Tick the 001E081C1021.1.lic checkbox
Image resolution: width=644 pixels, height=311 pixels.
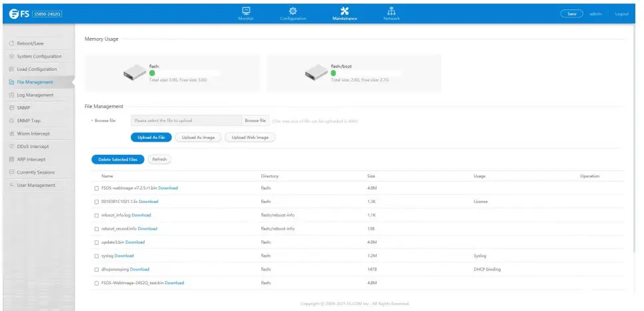point(97,202)
